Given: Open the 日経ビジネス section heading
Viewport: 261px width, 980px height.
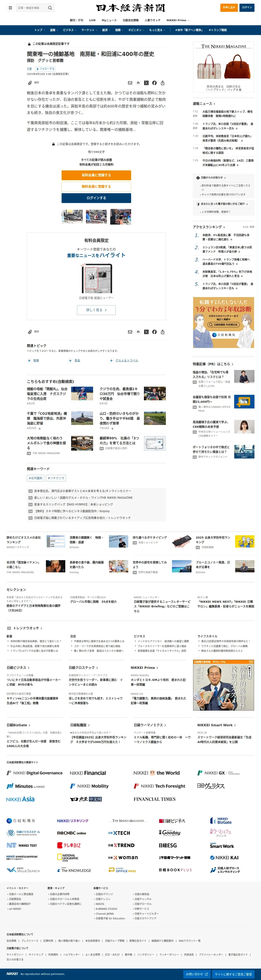Looking at the screenshot, I should (18, 668).
